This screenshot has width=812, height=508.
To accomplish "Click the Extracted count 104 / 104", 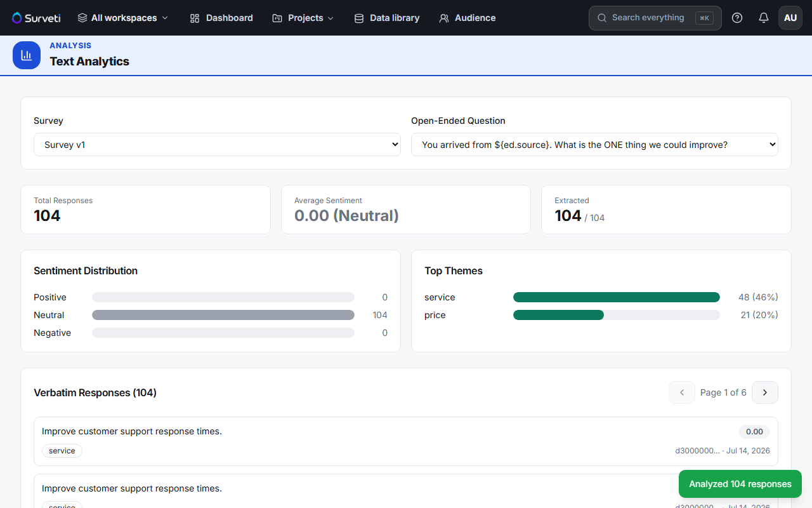I will coord(580,216).
